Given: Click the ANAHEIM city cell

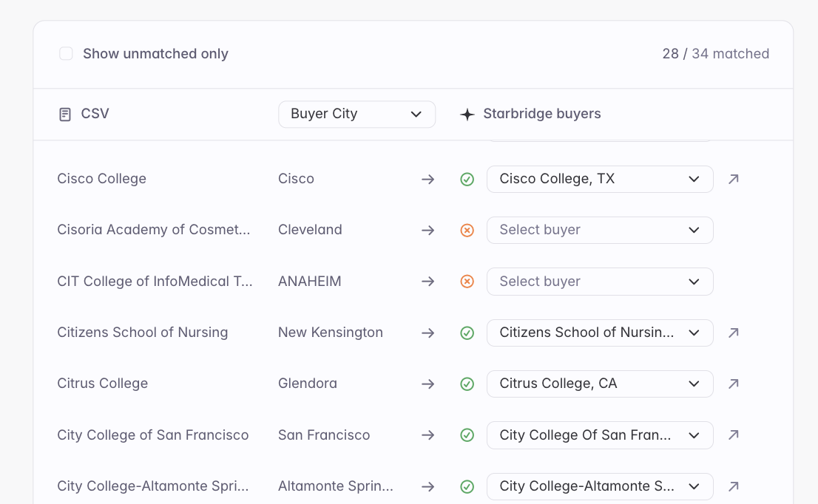Looking at the screenshot, I should 309,282.
